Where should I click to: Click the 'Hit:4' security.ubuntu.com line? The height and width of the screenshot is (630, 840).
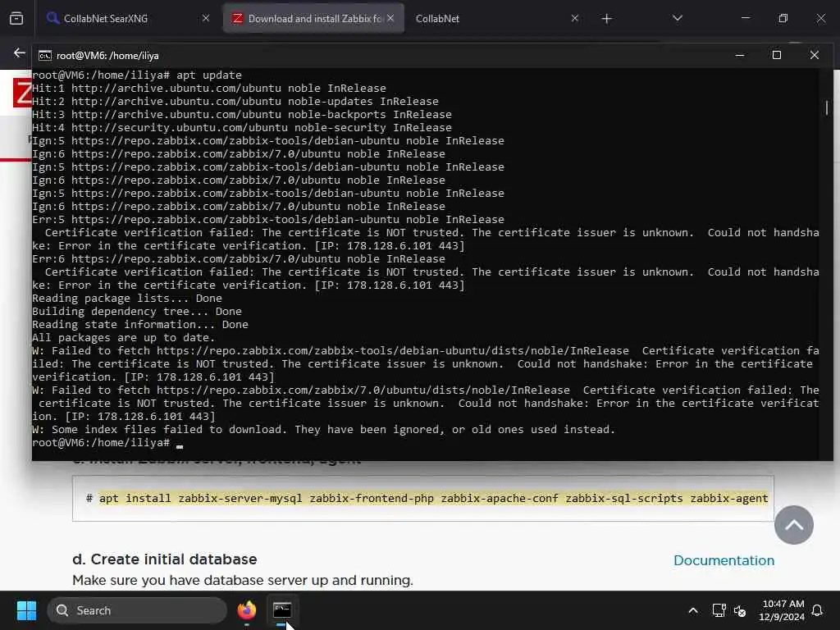242,127
